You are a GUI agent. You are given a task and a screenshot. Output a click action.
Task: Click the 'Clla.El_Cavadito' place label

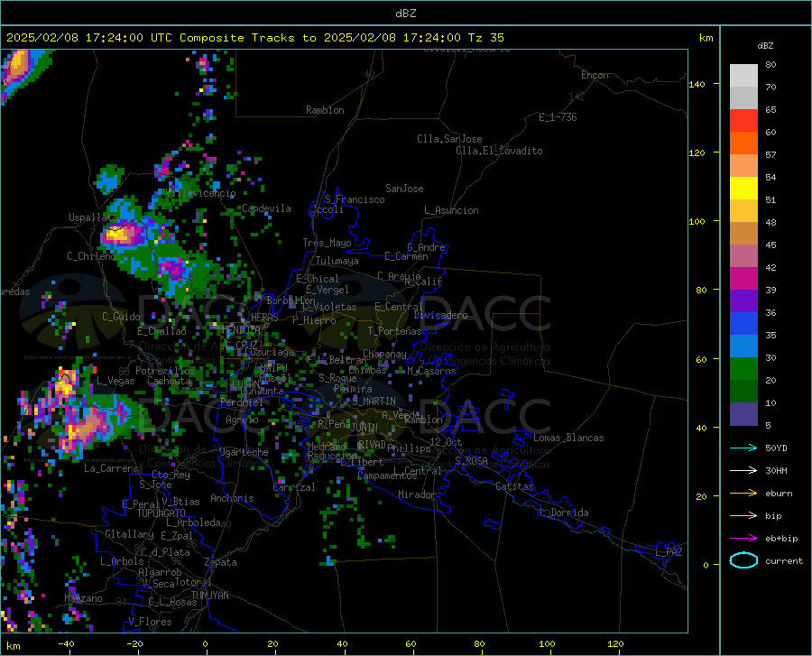click(x=499, y=151)
